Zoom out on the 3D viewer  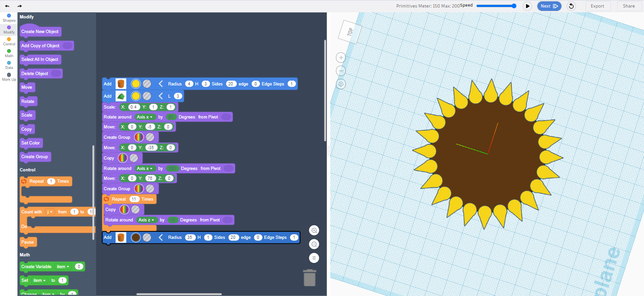click(x=341, y=71)
